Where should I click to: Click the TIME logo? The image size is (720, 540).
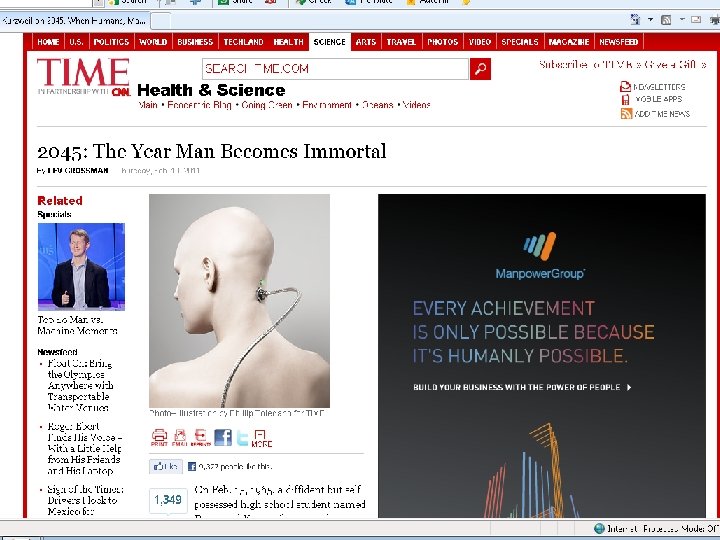point(83,73)
